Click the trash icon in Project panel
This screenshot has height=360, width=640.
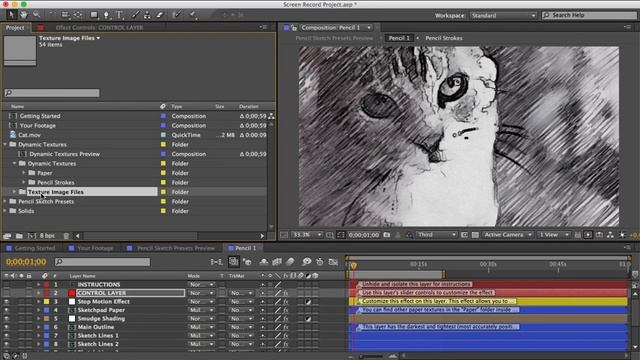coord(66,236)
